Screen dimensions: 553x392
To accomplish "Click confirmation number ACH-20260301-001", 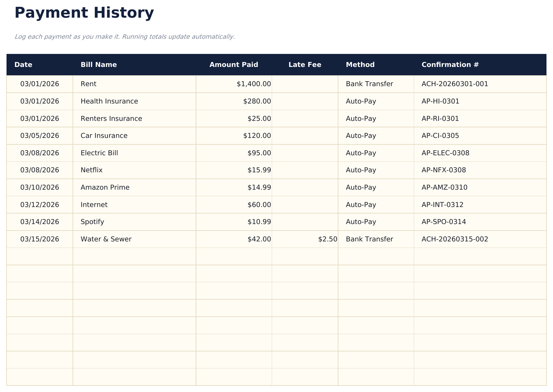I will click(454, 84).
